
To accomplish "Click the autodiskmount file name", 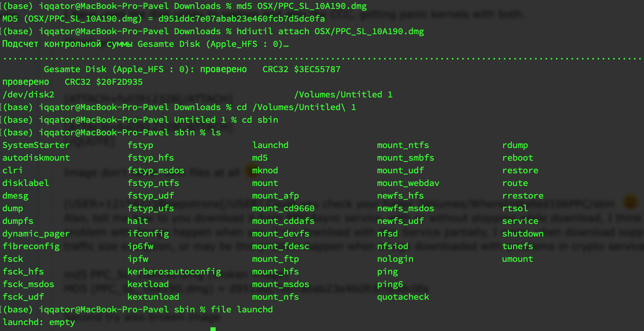I will (x=36, y=158).
